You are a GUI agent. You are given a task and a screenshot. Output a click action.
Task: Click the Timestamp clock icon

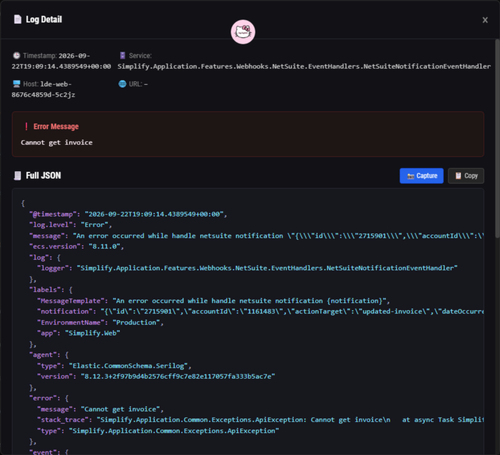16,56
